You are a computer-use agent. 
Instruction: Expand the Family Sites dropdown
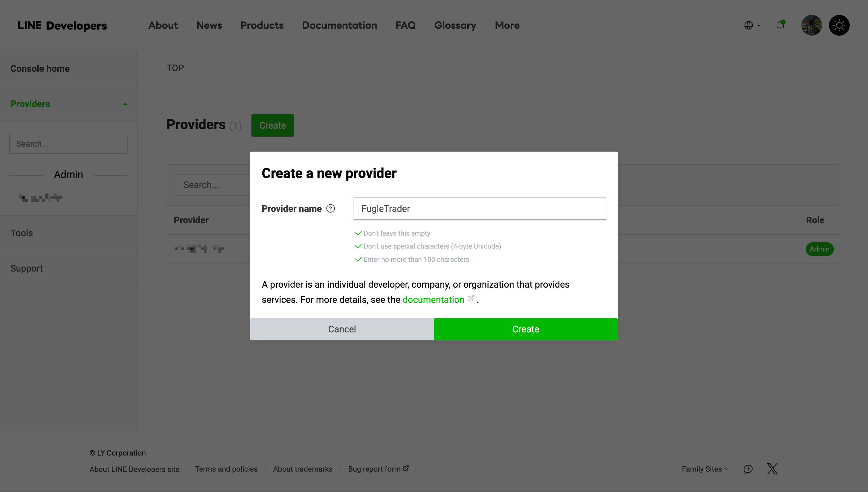tap(706, 469)
